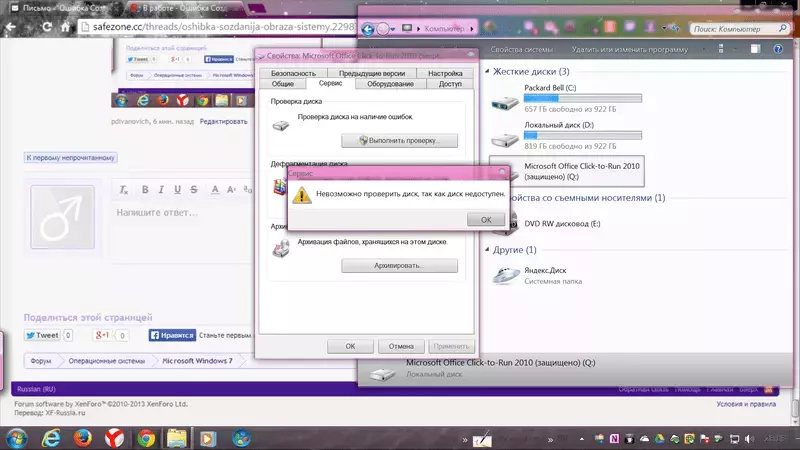The image size is (800, 450).
Task: Reload the page in Chrome
Action: click(x=46, y=27)
